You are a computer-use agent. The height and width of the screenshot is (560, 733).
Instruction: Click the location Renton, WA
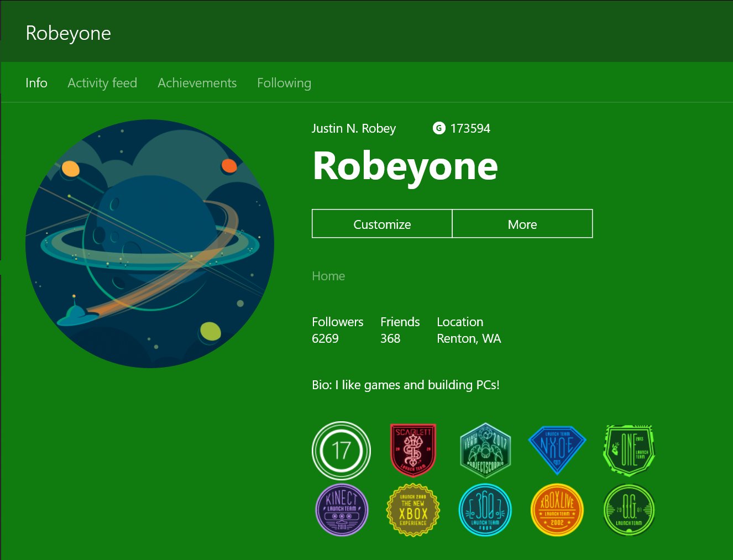[469, 338]
